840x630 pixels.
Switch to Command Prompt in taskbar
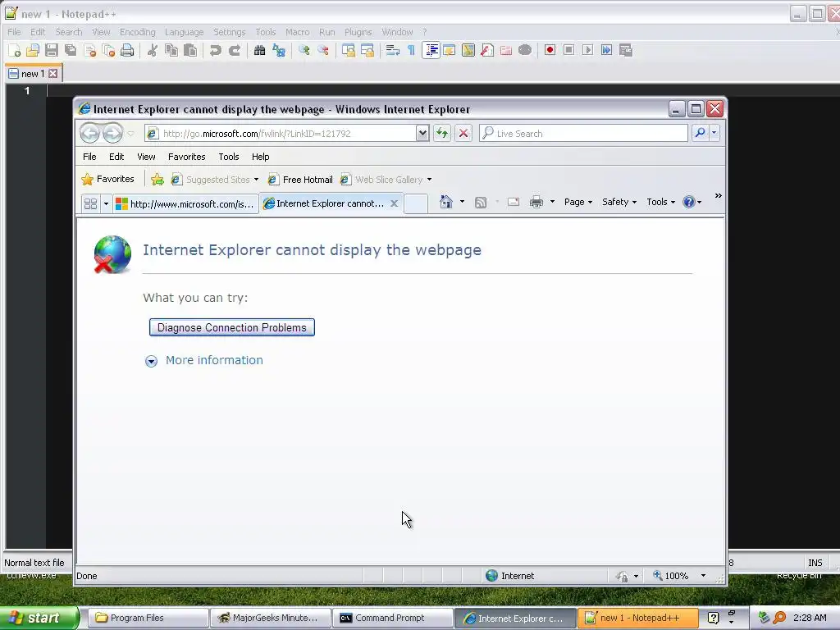pyautogui.click(x=393, y=619)
